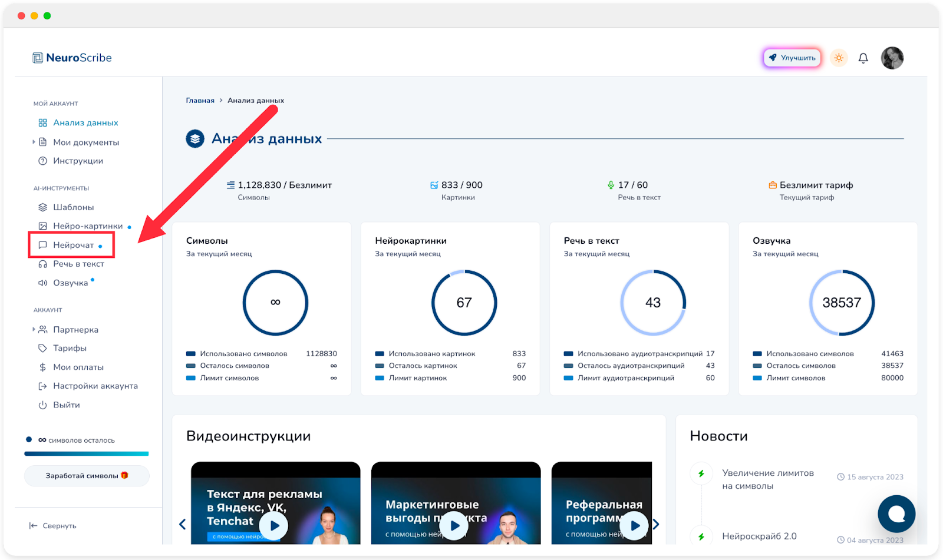This screenshot has width=943, height=560.
Task: Toggle the sun light/dark theme icon
Action: click(839, 58)
